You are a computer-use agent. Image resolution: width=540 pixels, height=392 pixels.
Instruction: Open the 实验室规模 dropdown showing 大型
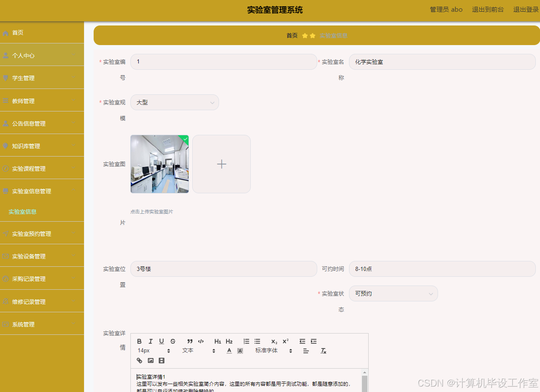[174, 102]
